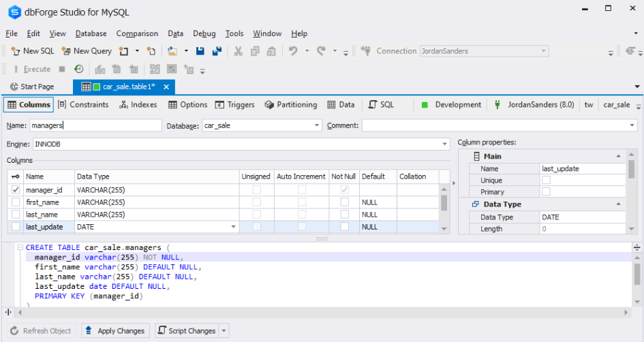Open the Database dropdown car_sale
This screenshot has height=342, width=644.
[x=317, y=125]
